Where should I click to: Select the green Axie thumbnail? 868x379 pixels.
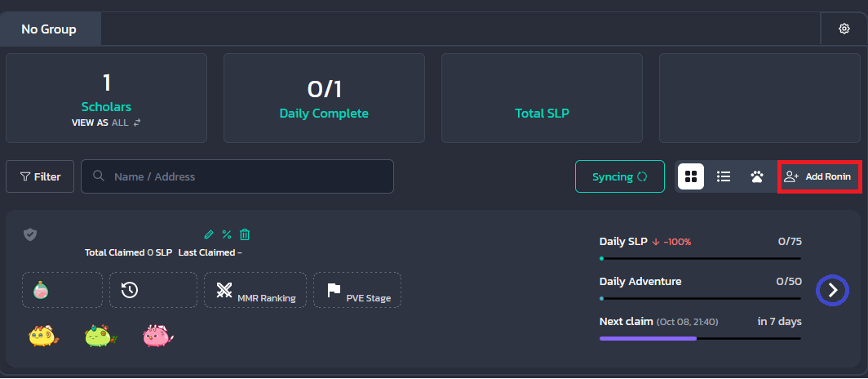coord(100,335)
